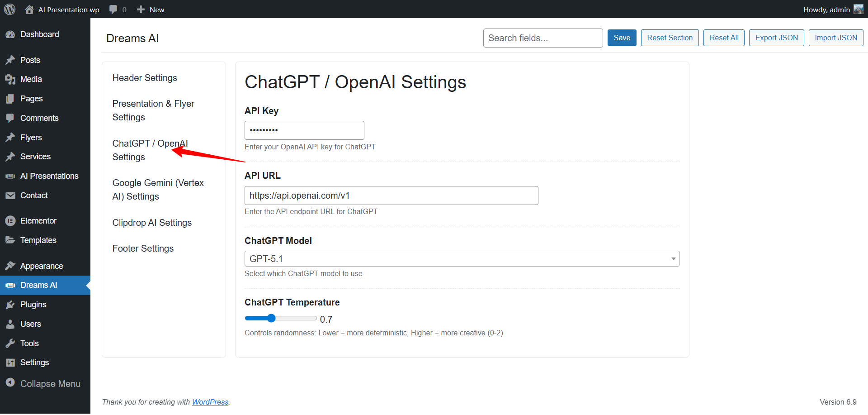Click the Export JSON button
This screenshot has width=868, height=415.
(776, 38)
